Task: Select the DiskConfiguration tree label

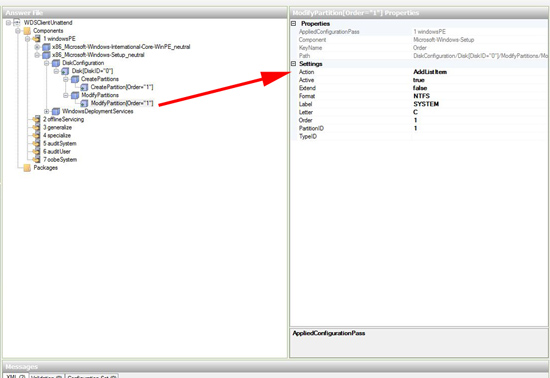Action: point(83,63)
